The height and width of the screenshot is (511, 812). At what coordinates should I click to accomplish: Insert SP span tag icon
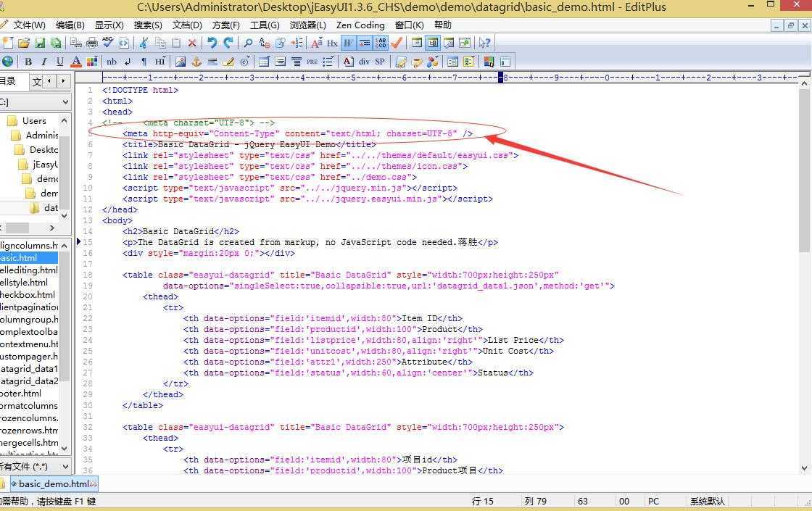[380, 62]
